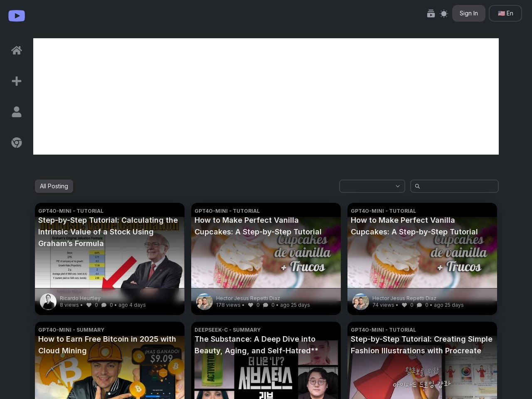The image size is (532, 399).
Task: Open the En language selector
Action: click(505, 13)
